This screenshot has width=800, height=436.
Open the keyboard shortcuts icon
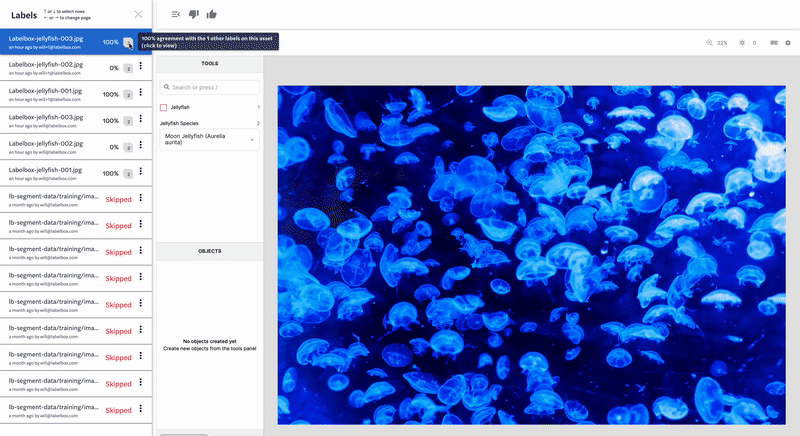click(x=774, y=43)
